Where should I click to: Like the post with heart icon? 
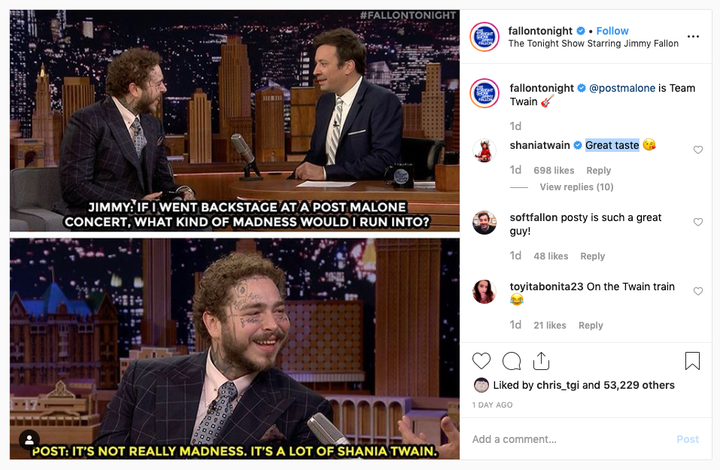pyautogui.click(x=481, y=361)
